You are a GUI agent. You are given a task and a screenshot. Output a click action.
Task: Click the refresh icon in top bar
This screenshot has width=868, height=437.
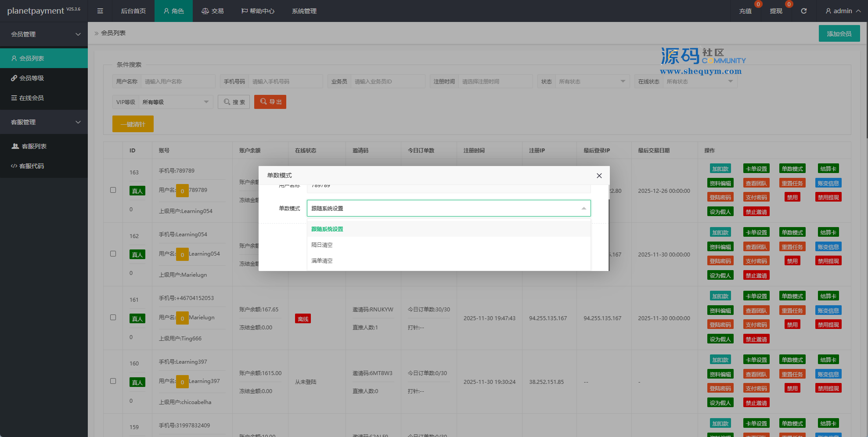click(x=803, y=11)
